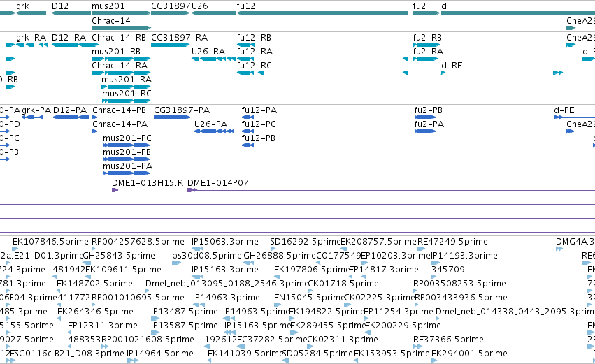Screen dimensions: 595x364
Task: Open EST IP15063.3prime
Action: tap(225, 242)
